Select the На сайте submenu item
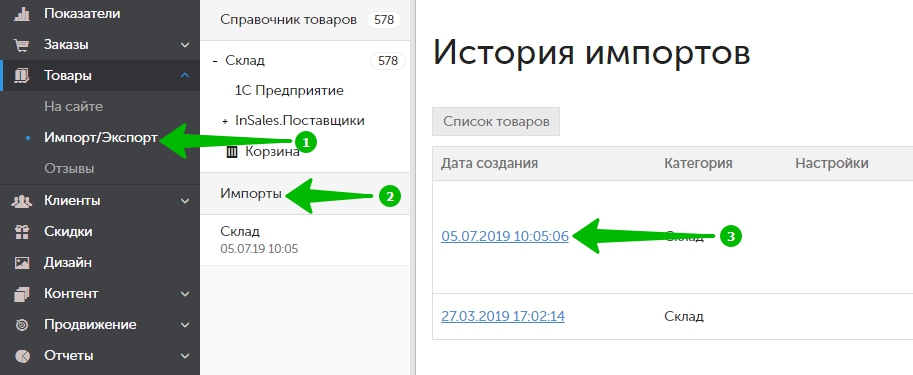Image resolution: width=913 pixels, height=375 pixels. [x=73, y=107]
